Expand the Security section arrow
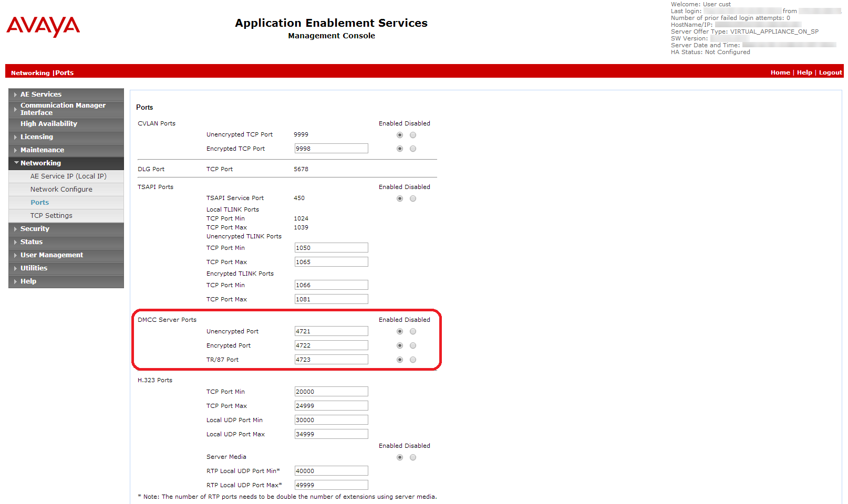This screenshot has width=848, height=504. pyautogui.click(x=15, y=229)
